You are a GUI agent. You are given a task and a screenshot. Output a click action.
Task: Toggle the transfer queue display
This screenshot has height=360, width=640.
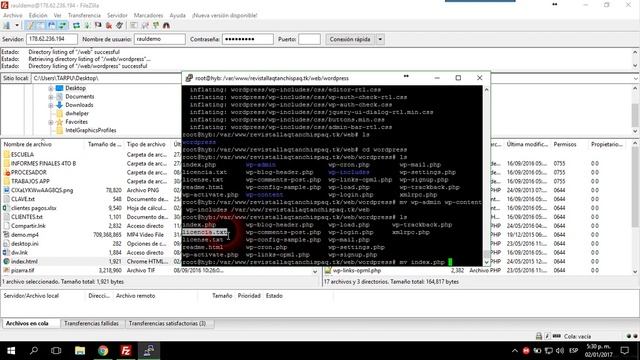pyautogui.click(x=62, y=25)
